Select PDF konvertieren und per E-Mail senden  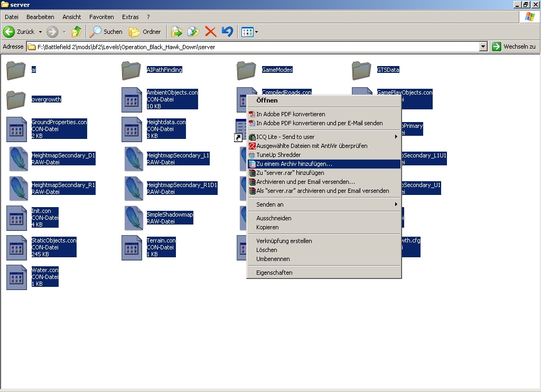[324, 123]
